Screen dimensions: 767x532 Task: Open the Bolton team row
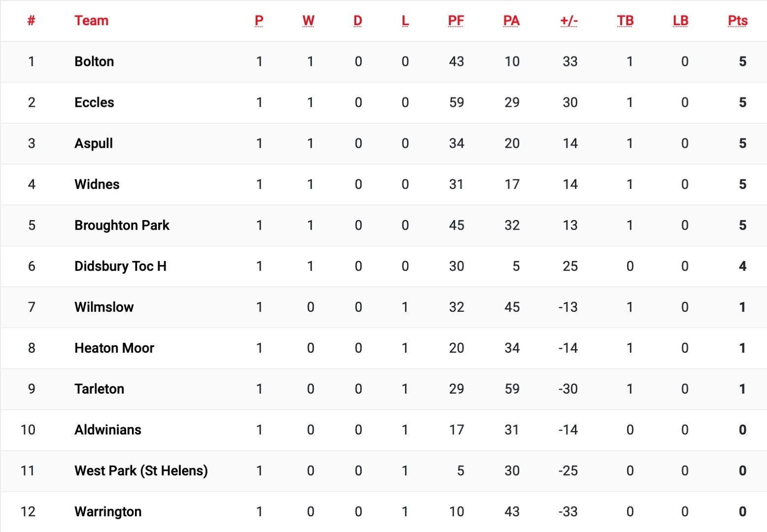click(x=94, y=62)
